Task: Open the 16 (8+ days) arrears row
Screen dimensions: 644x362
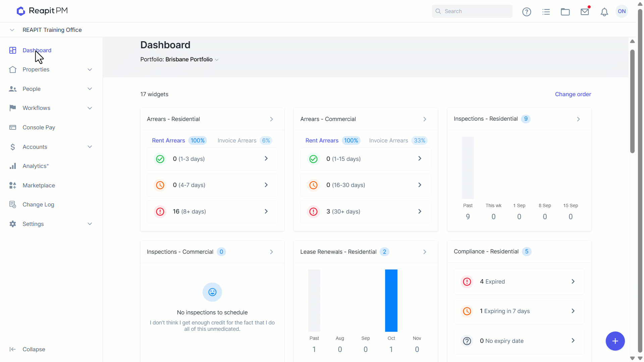Action: [x=212, y=212]
